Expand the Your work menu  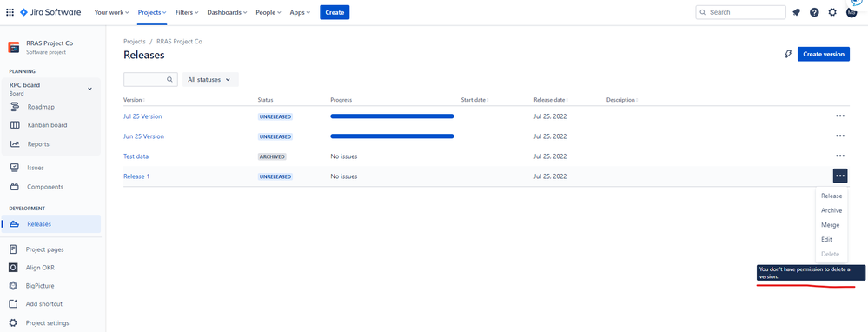click(x=112, y=12)
